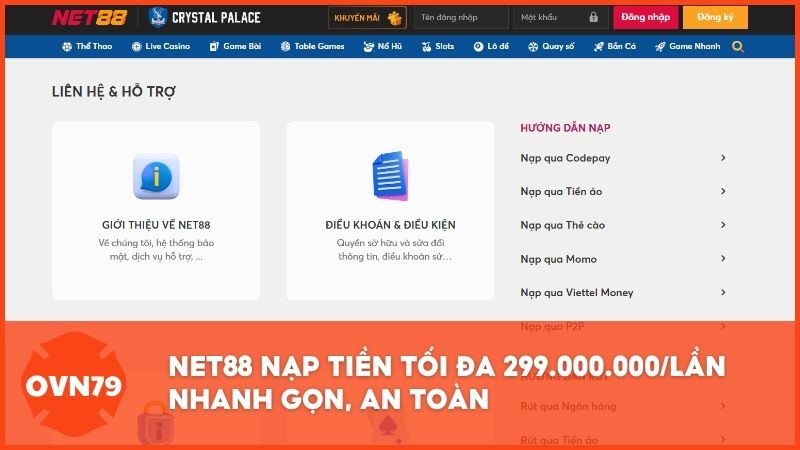Click the blue document icon for Điều khoản
The width and height of the screenshot is (800, 450).
tap(390, 176)
